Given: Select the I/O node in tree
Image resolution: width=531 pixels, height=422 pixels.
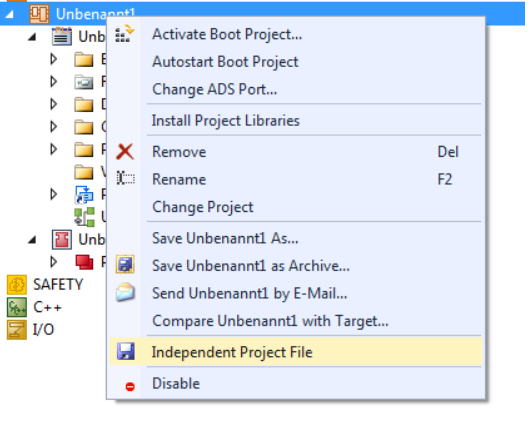Looking at the screenshot, I should click(30, 330).
